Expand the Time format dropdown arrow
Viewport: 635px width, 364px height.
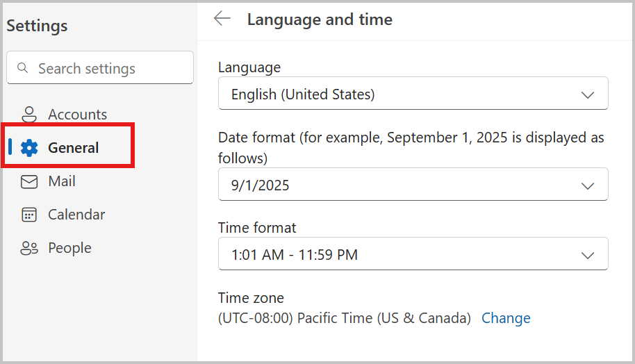(x=588, y=256)
